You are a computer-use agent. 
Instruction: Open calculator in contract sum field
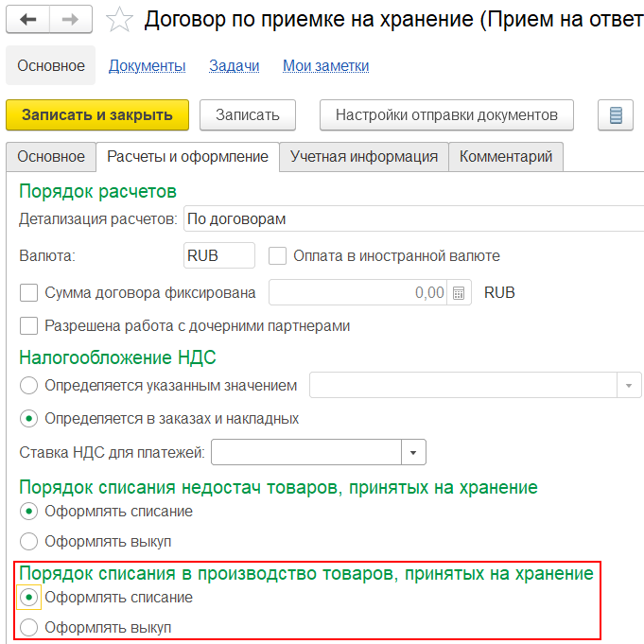point(458,292)
